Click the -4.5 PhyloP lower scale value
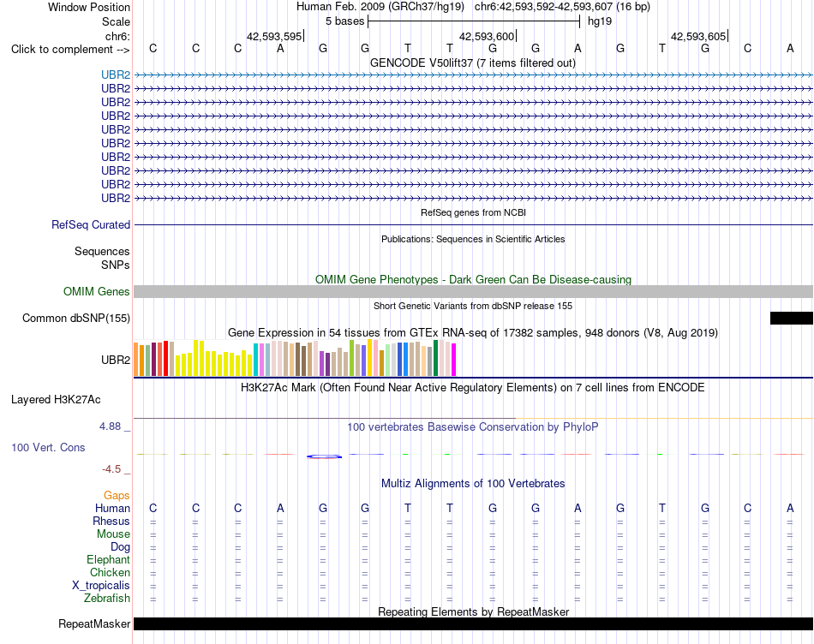The width and height of the screenshot is (814, 644). [111, 469]
